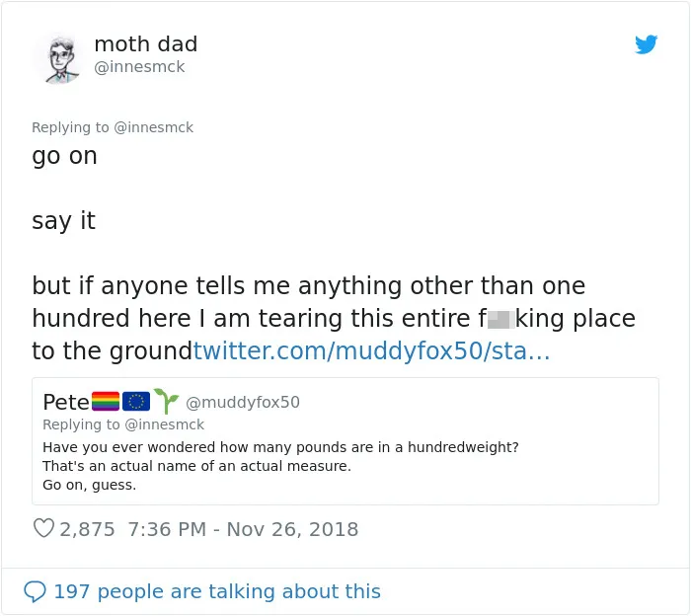Click the speech bubble reply icon
Image resolution: width=691 pixels, height=616 pixels.
pyautogui.click(x=35, y=591)
